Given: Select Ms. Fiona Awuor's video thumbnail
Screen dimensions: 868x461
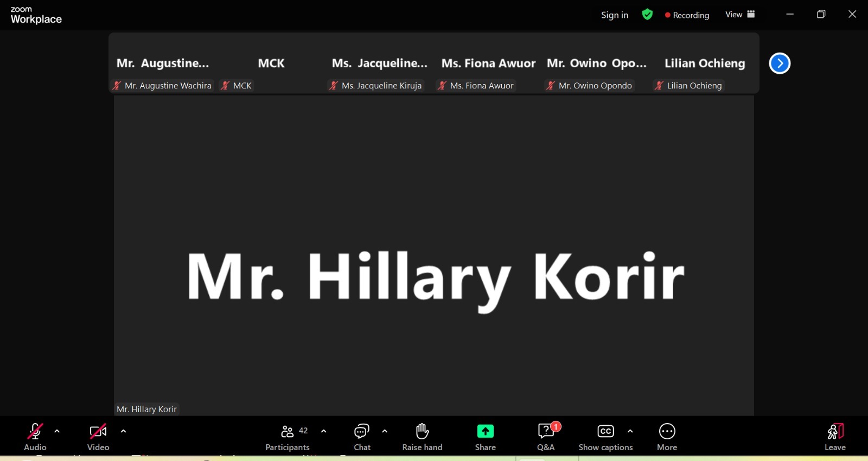Looking at the screenshot, I should coord(488,63).
